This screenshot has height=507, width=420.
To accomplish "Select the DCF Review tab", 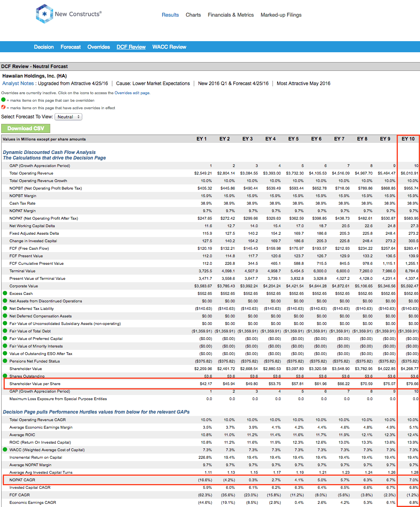I will point(131,47).
